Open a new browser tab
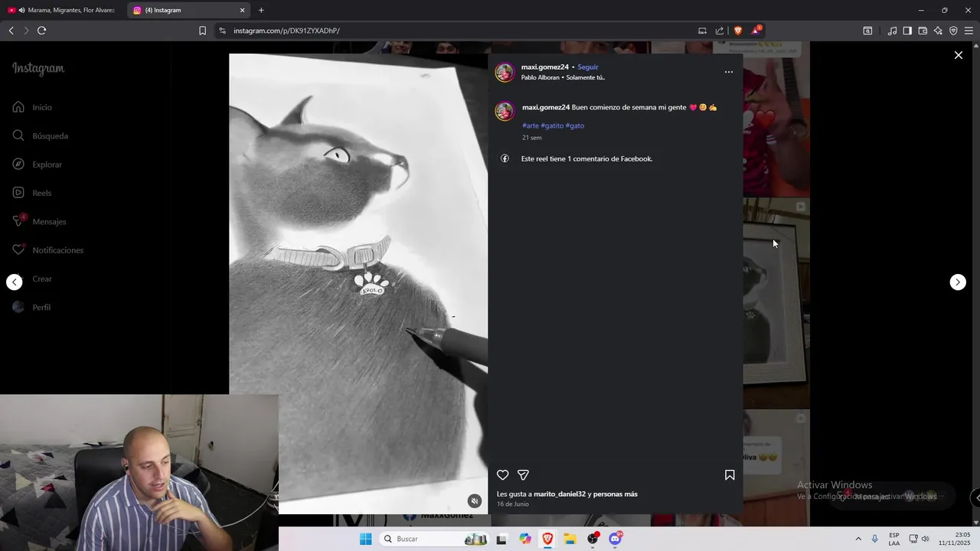Image resolution: width=980 pixels, height=551 pixels. click(x=261, y=10)
